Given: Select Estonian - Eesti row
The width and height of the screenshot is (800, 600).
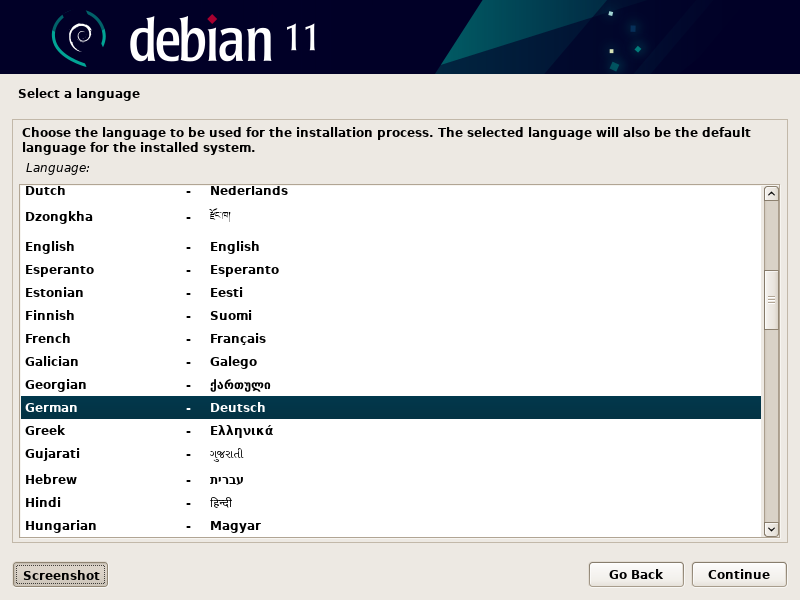Looking at the screenshot, I should pos(391,292).
